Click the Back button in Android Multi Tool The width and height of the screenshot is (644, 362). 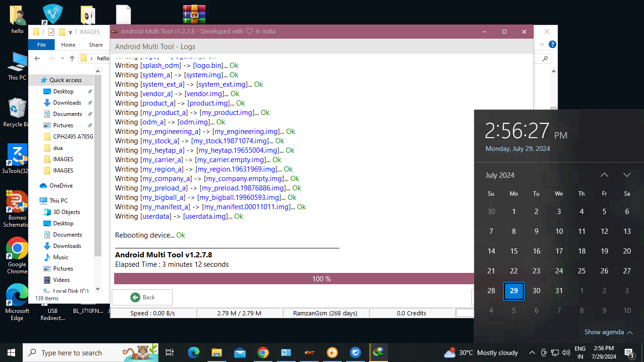(x=142, y=297)
